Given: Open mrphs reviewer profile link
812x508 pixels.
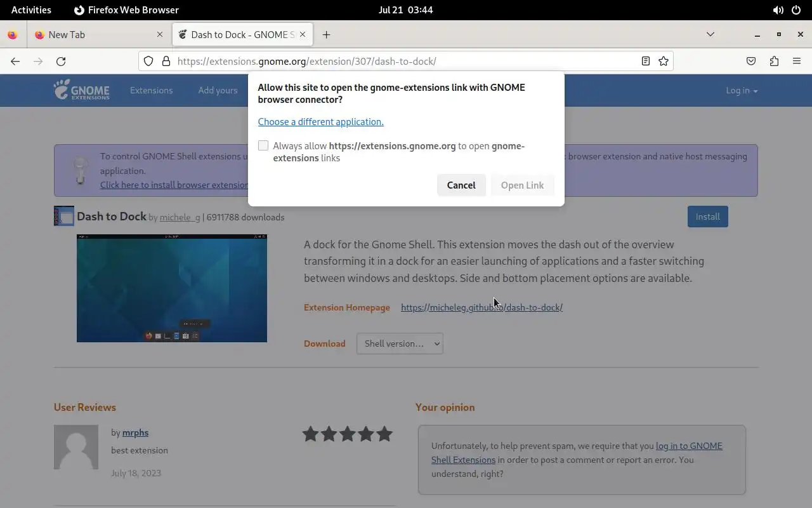Looking at the screenshot, I should tap(135, 432).
